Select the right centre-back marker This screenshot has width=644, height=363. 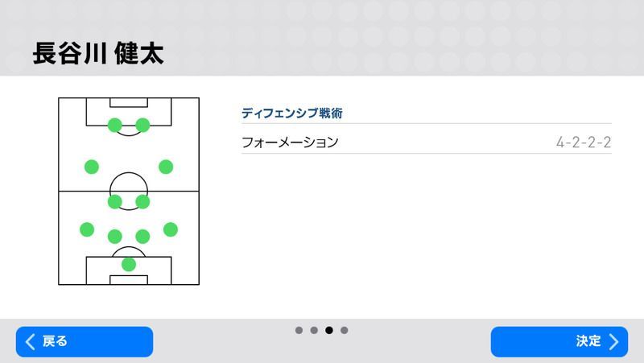142,236
